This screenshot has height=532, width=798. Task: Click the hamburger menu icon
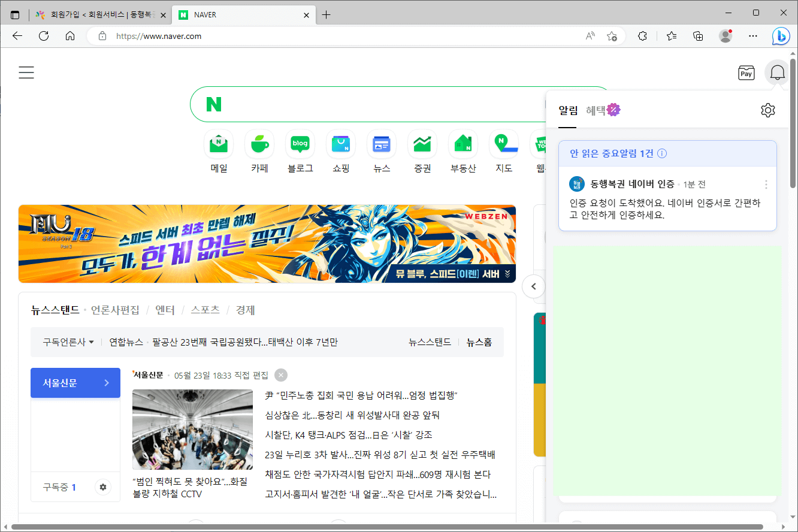click(x=26, y=72)
